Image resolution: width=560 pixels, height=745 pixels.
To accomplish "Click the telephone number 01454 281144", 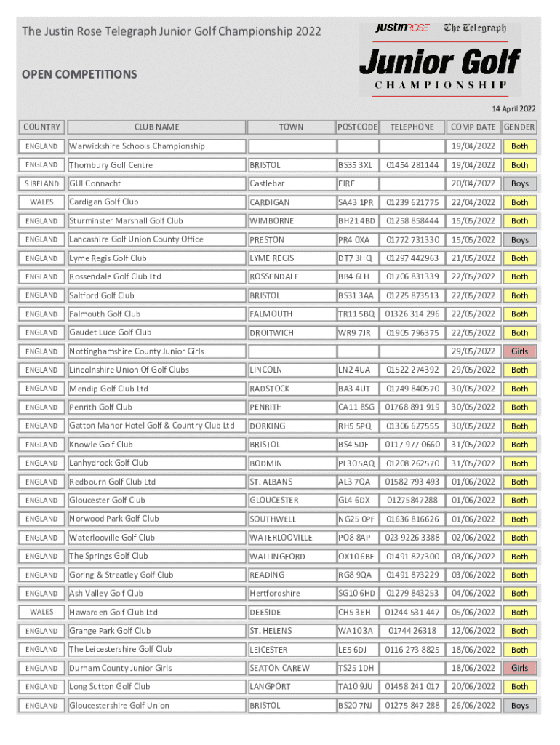I will pyautogui.click(x=412, y=165).
